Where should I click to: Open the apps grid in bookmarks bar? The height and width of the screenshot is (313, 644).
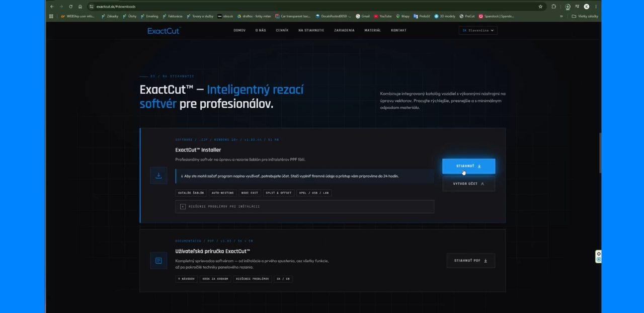(51, 16)
